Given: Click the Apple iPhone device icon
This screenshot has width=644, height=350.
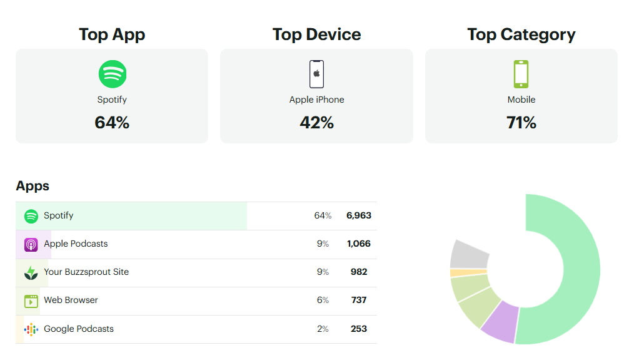Looking at the screenshot, I should click(317, 74).
